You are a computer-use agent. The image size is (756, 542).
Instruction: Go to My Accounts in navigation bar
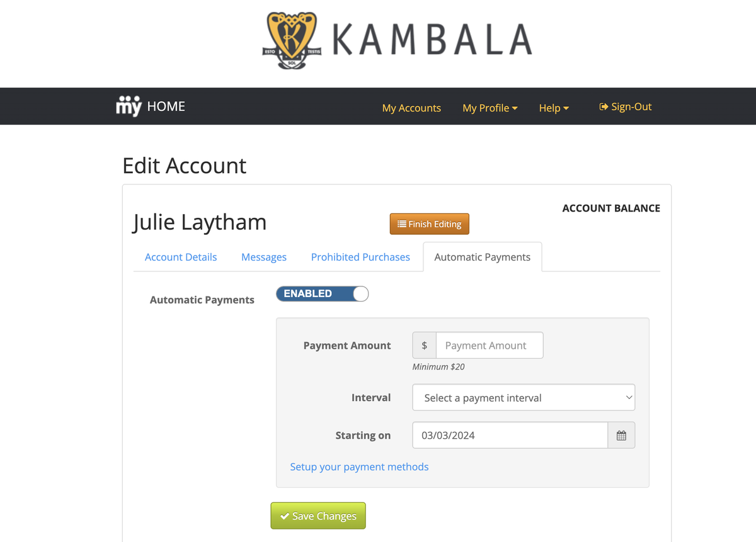coord(411,108)
